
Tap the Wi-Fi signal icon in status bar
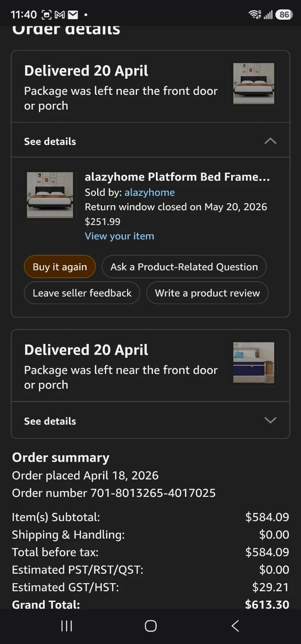(x=255, y=15)
